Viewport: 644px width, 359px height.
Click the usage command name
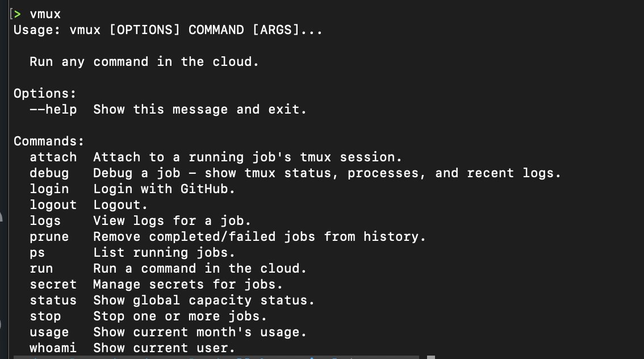click(x=49, y=332)
